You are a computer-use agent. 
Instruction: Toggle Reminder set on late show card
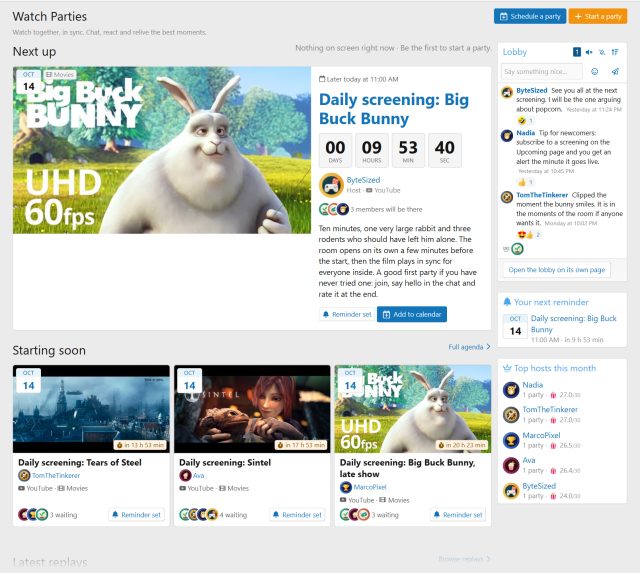pos(458,515)
